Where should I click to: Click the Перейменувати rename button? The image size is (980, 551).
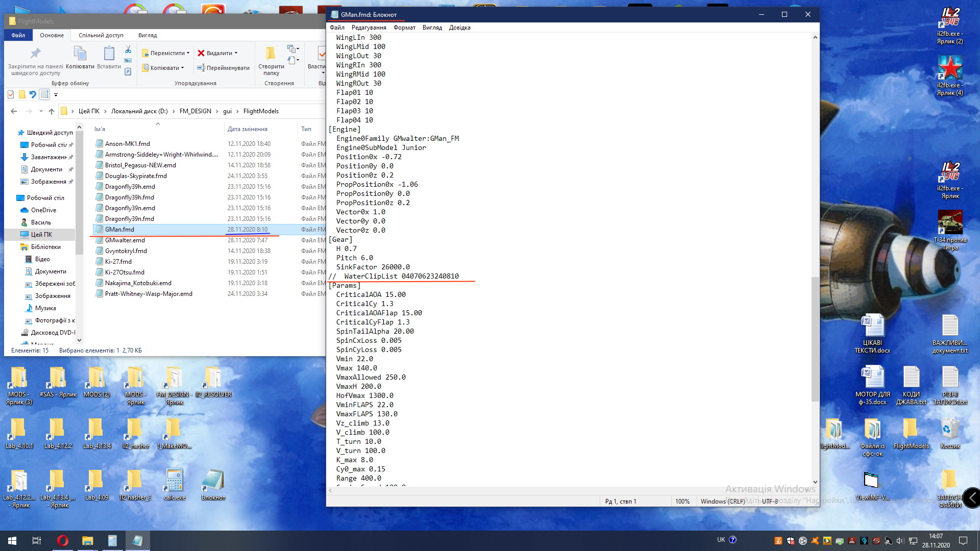(223, 68)
